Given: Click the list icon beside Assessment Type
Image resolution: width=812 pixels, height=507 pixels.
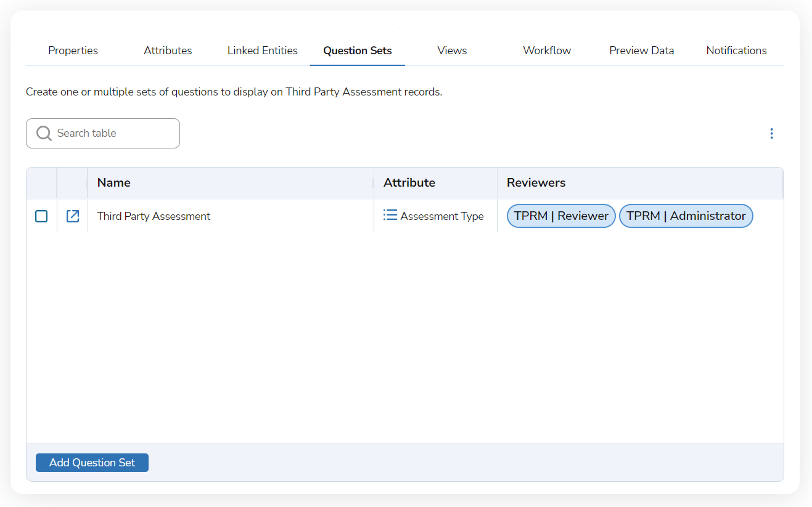Looking at the screenshot, I should [390, 215].
